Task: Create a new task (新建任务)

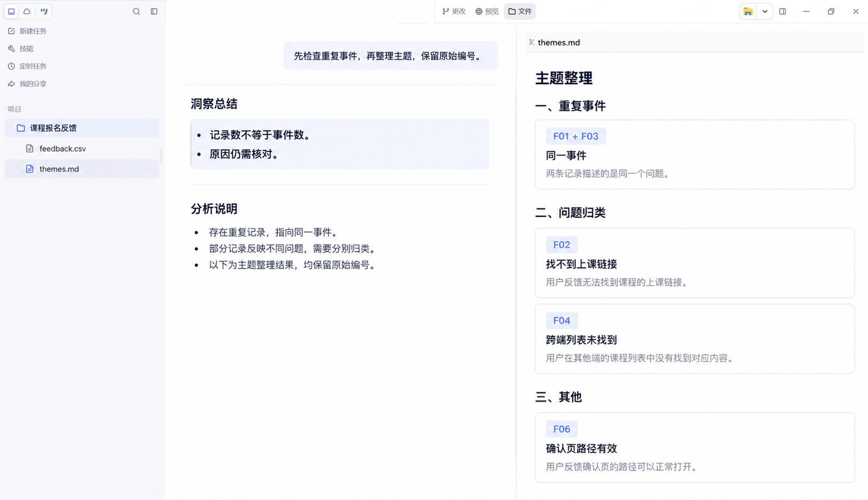Action: [x=27, y=31]
